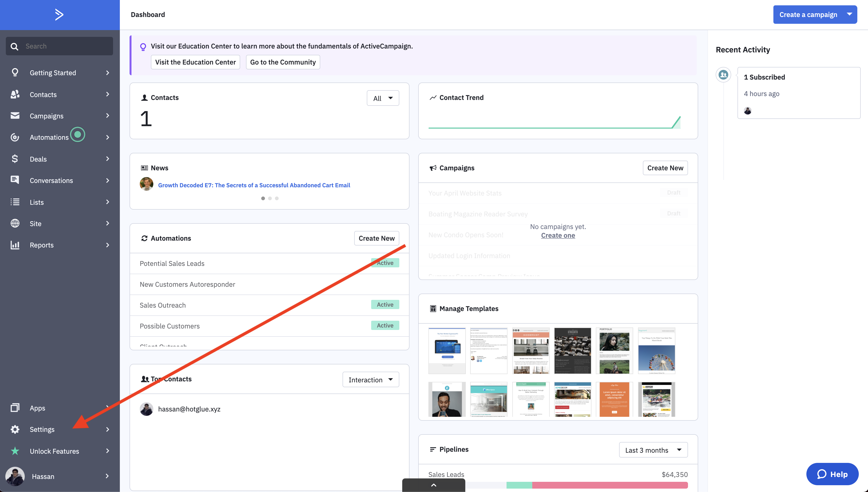Open the Pipelines 'Last 3 months' dropdown

click(x=653, y=450)
